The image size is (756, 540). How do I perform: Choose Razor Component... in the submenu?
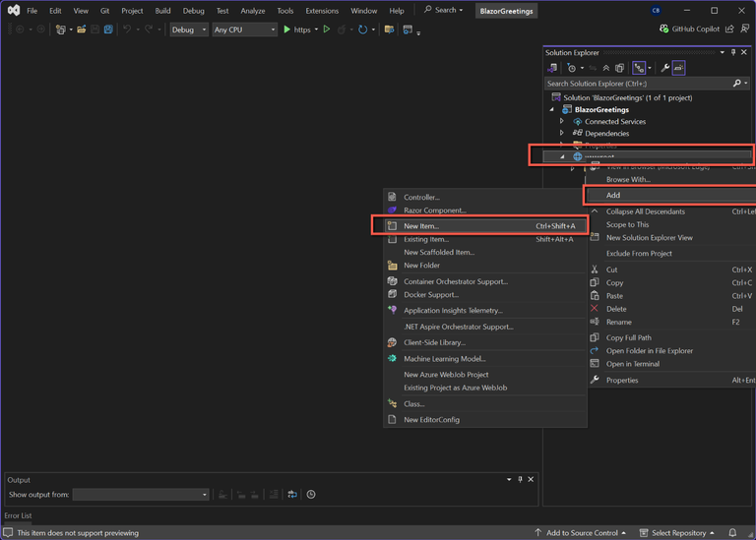point(434,210)
